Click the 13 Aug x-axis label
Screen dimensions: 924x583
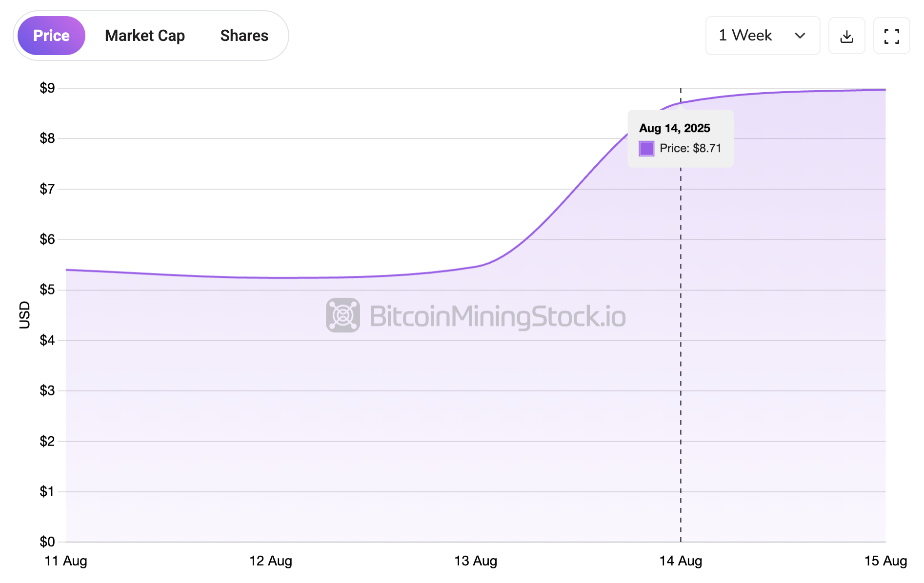point(476,561)
